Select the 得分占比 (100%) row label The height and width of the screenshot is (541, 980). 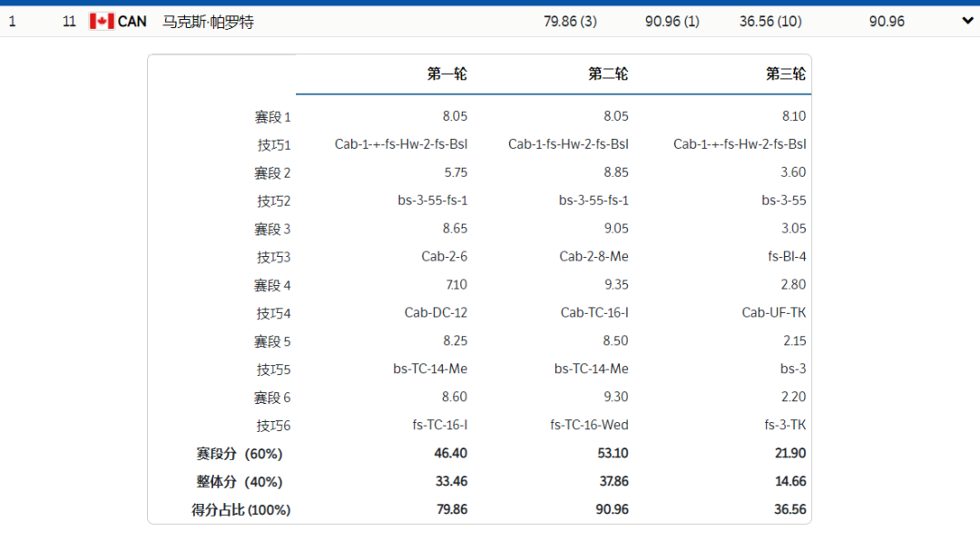coord(240,510)
